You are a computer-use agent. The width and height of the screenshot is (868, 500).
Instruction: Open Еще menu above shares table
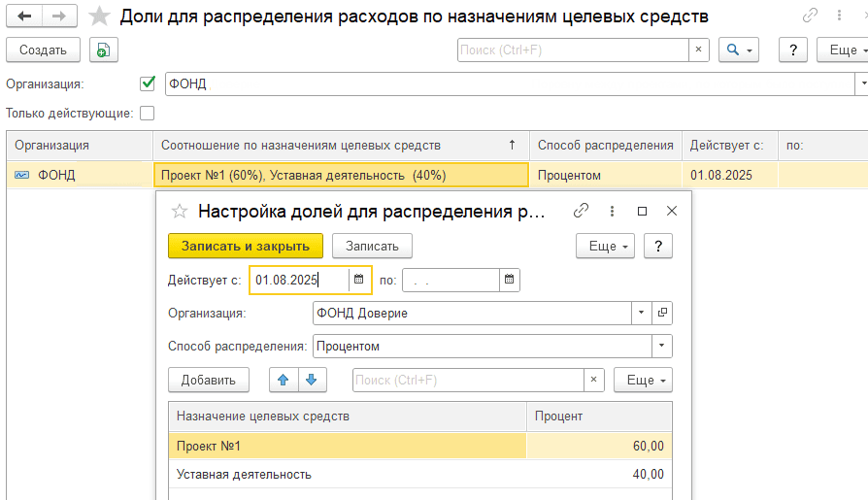click(643, 380)
